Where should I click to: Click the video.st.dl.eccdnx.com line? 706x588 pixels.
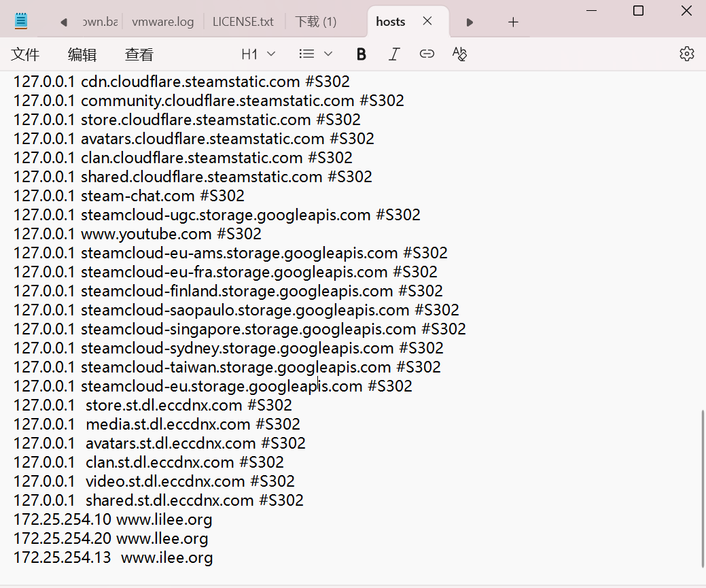pyautogui.click(x=154, y=481)
